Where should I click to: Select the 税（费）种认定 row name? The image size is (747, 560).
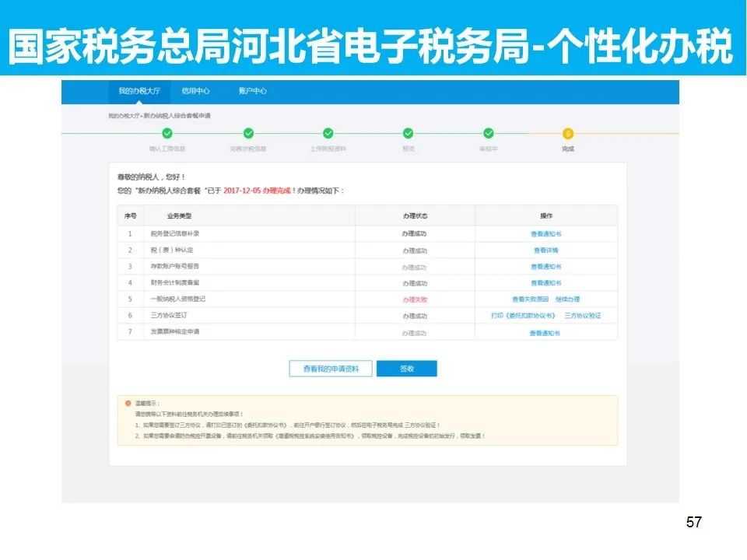point(172,250)
